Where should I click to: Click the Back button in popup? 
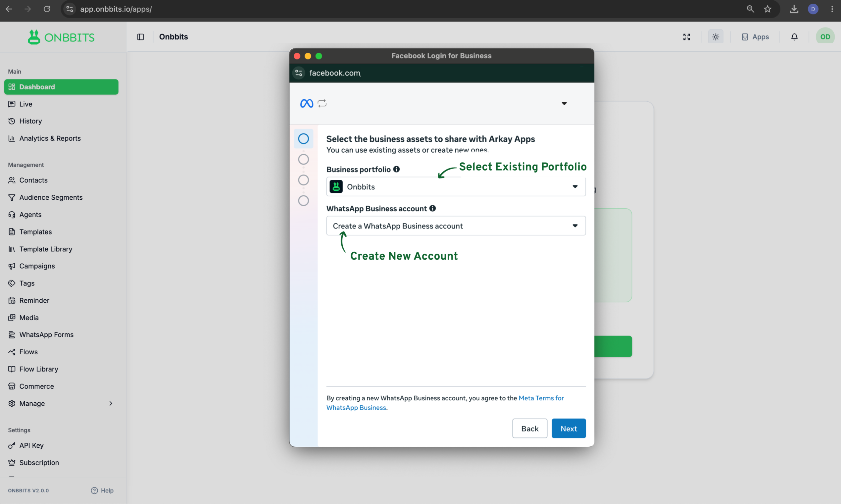530,428
